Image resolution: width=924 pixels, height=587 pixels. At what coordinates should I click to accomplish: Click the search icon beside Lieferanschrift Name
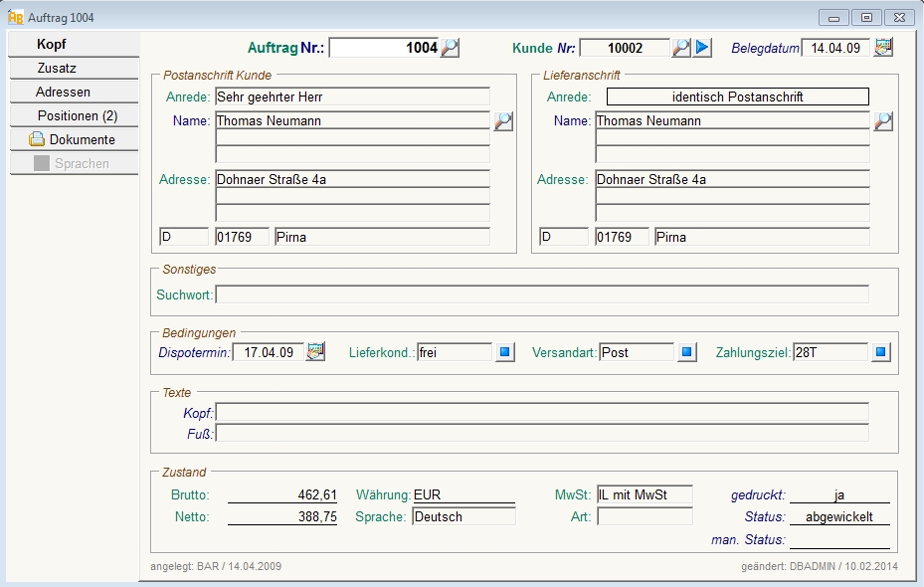[x=883, y=121]
